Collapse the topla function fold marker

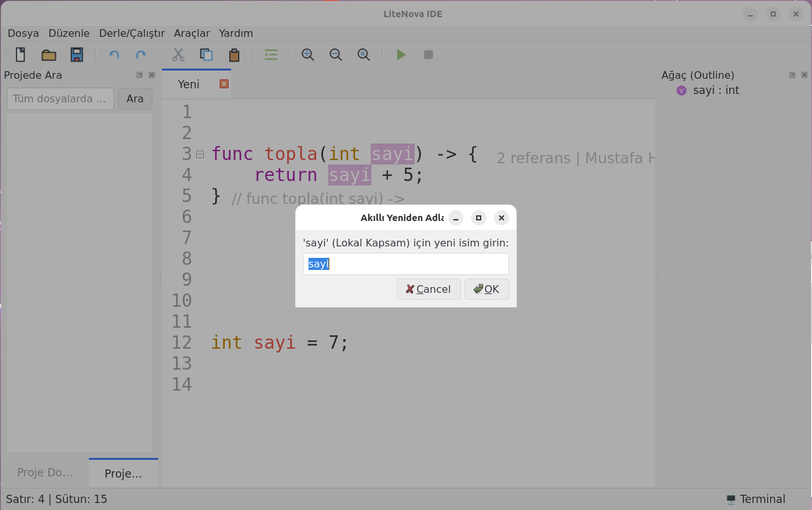point(200,154)
